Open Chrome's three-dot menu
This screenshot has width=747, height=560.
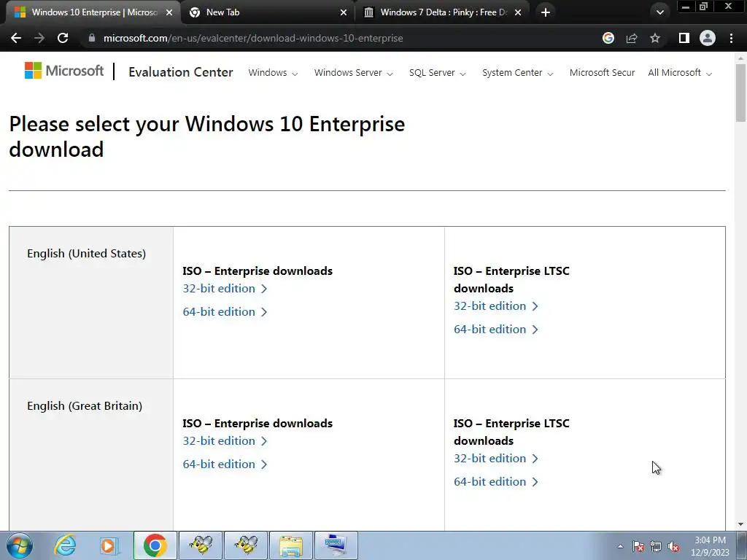tap(731, 38)
